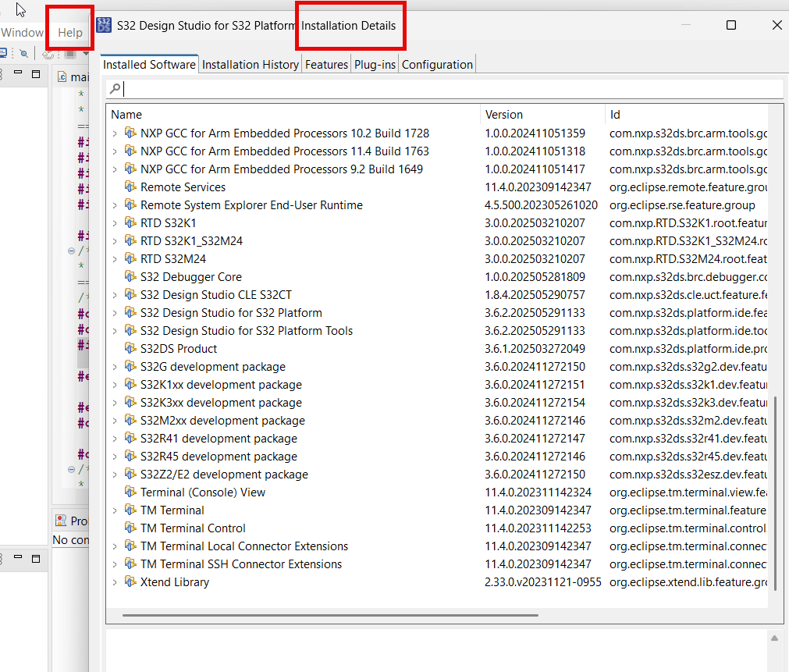Expand Remote System Explorer End-User Runtime
This screenshot has height=672, width=789.
coord(115,205)
